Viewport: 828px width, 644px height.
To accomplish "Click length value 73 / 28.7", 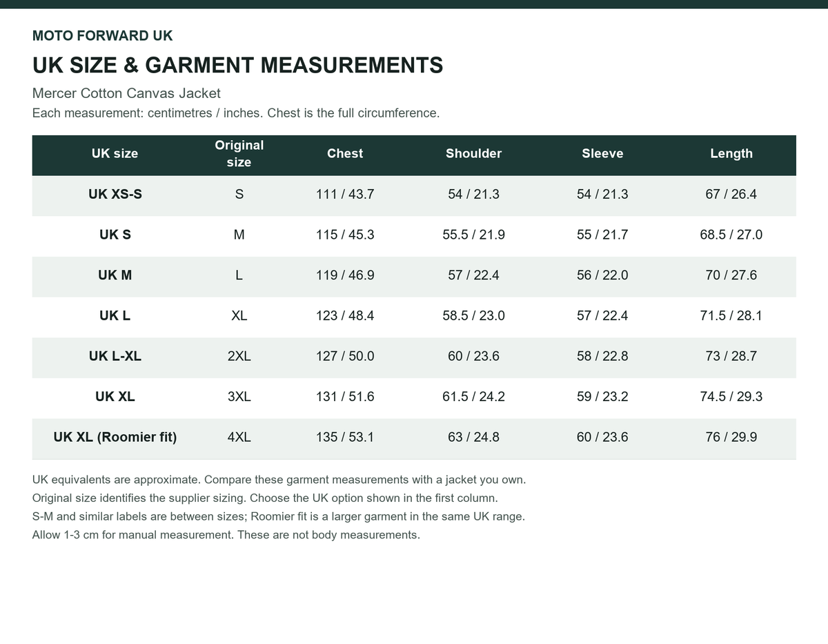I will [x=731, y=356].
